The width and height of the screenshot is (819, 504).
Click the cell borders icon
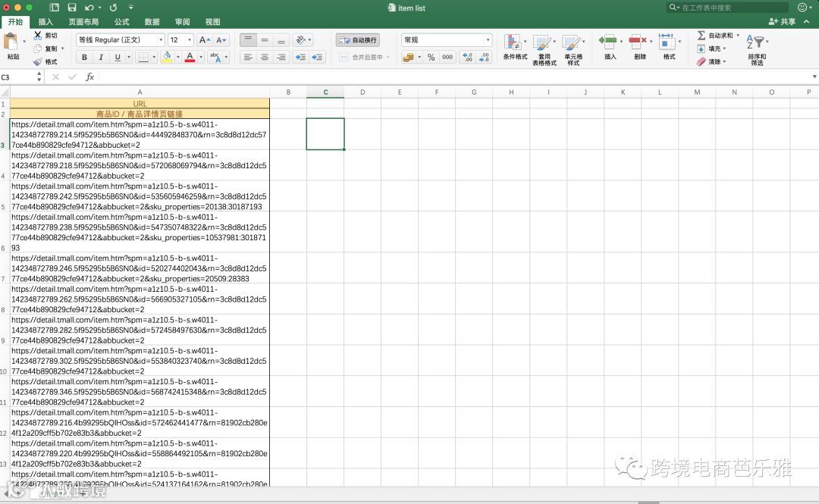coord(143,57)
